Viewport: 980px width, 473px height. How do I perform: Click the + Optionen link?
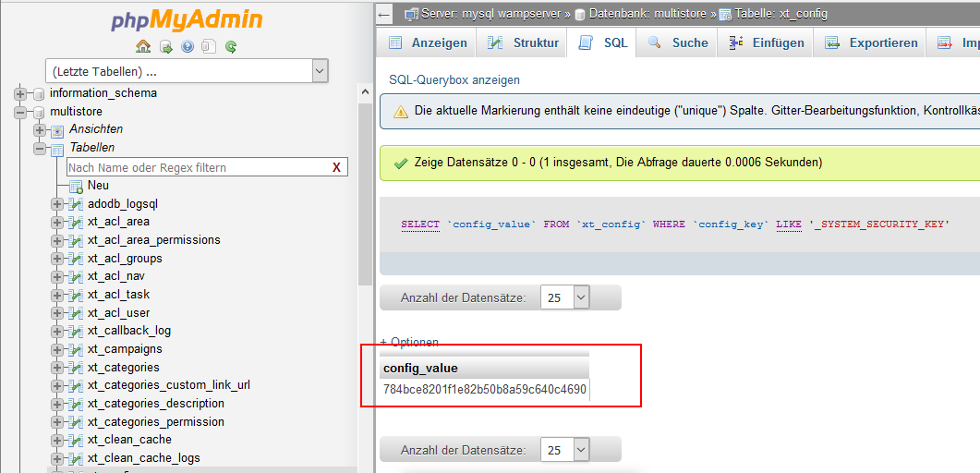409,342
